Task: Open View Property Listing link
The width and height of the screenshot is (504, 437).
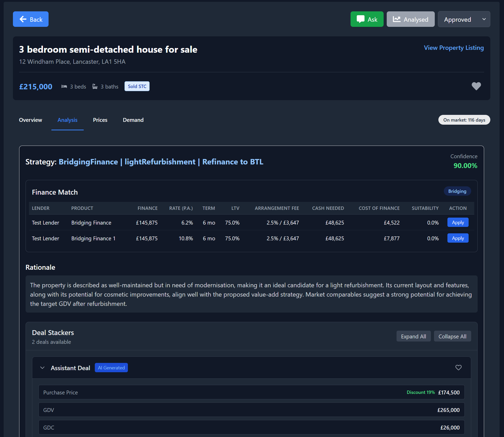Action: click(x=454, y=48)
